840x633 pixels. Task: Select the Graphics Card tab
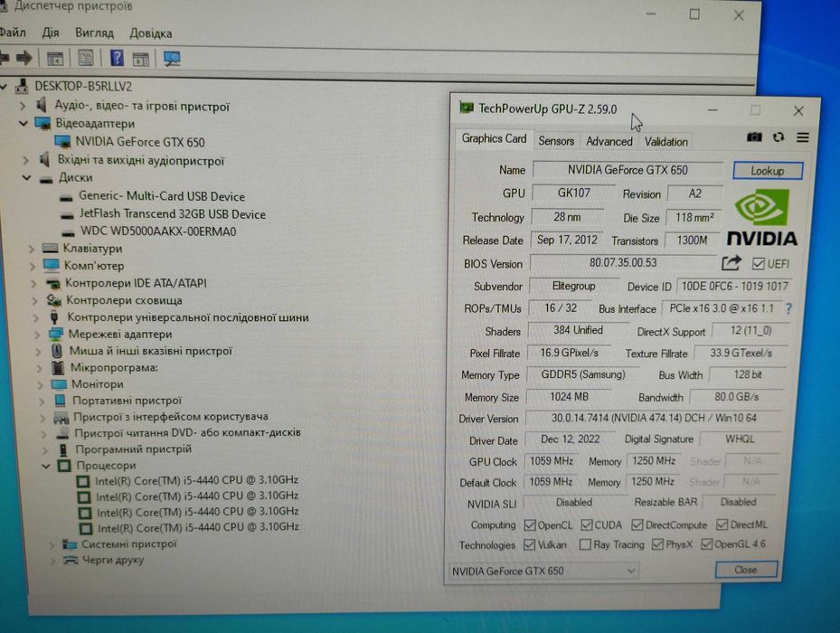pos(494,138)
